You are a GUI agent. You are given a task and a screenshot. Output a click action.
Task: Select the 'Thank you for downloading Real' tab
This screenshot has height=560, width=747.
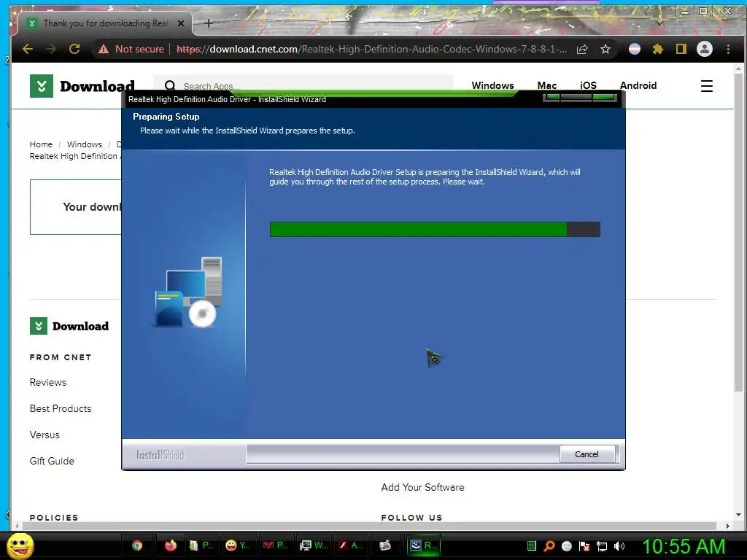pos(105,23)
